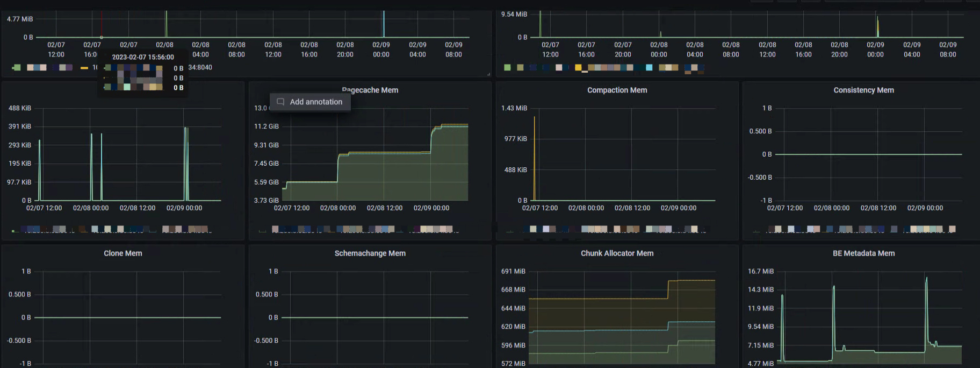
Task: Select the Clone Mem panel header
Action: pyautogui.click(x=123, y=253)
